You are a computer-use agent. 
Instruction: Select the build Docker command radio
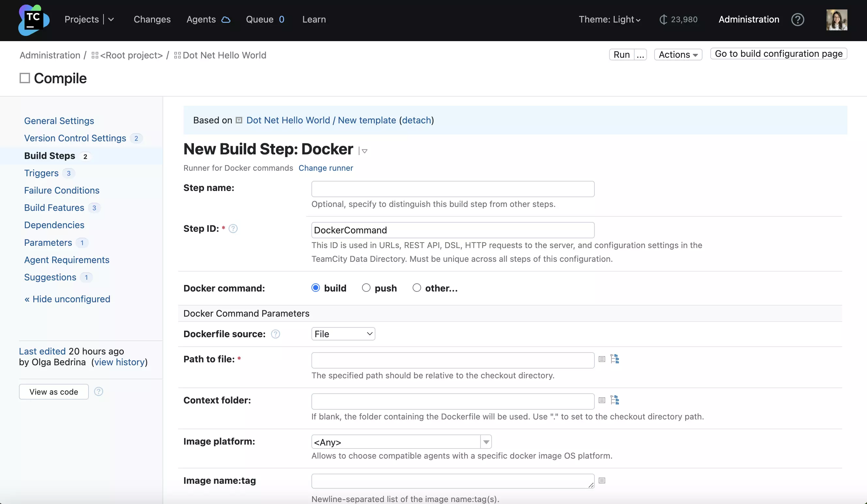point(315,288)
